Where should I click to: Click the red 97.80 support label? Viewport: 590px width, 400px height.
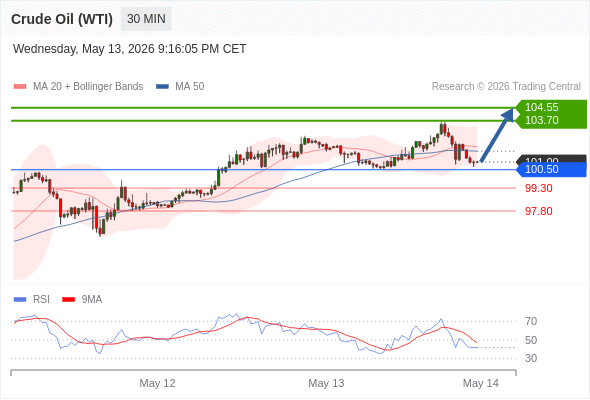(x=538, y=211)
